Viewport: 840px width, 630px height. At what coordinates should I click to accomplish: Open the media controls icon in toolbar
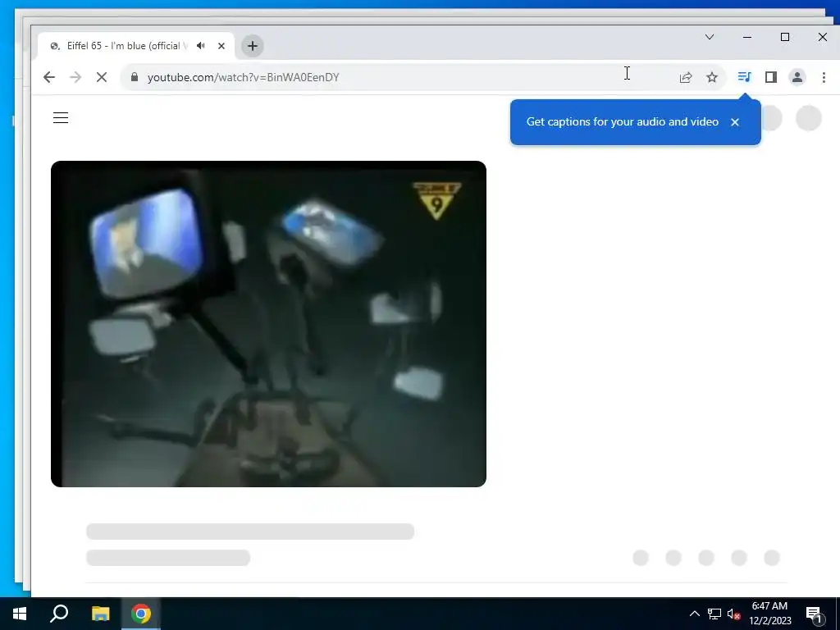[744, 77]
